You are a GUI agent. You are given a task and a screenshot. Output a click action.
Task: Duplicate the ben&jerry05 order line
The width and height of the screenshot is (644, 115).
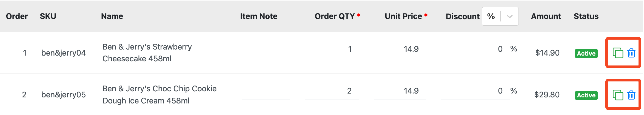tap(618, 95)
